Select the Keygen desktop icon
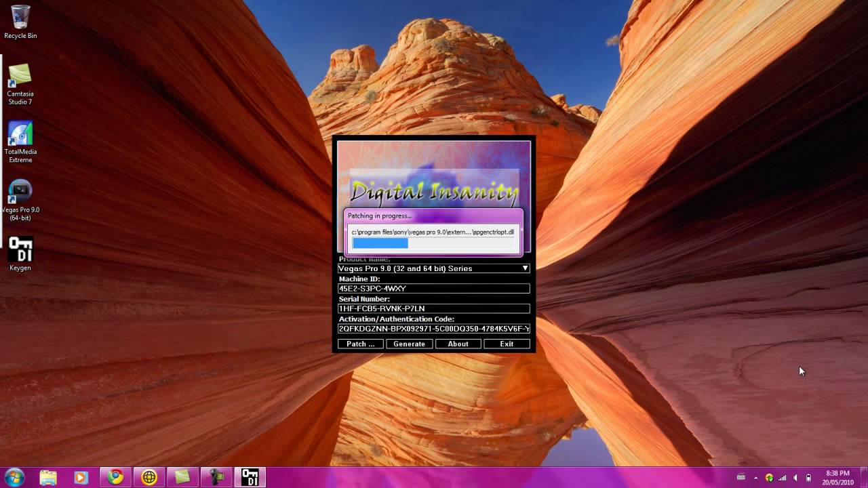The width and height of the screenshot is (868, 488). [x=20, y=254]
